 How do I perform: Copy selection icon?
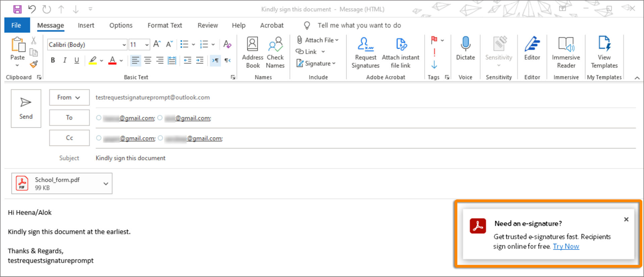[34, 52]
